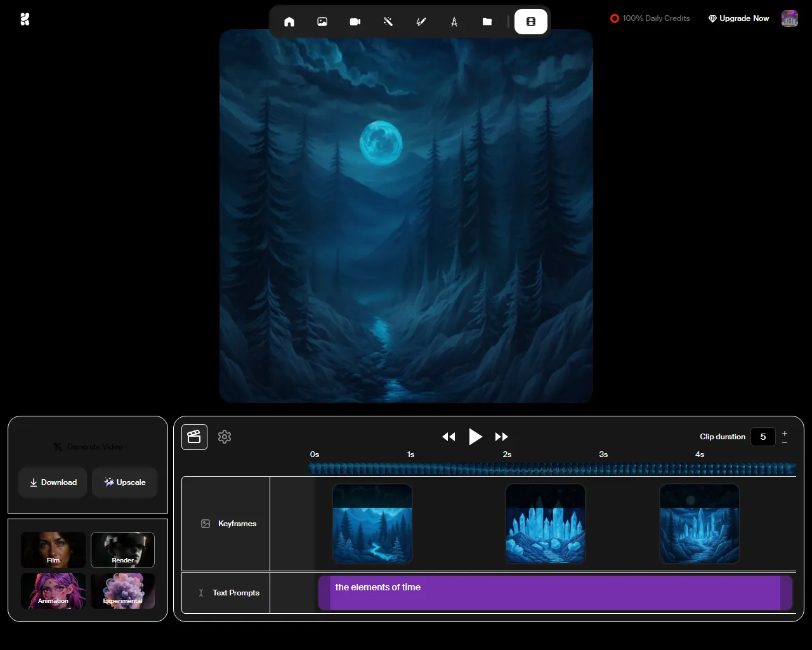Decrease clip duration with minus
Image resolution: width=812 pixels, height=650 pixels.
click(785, 442)
